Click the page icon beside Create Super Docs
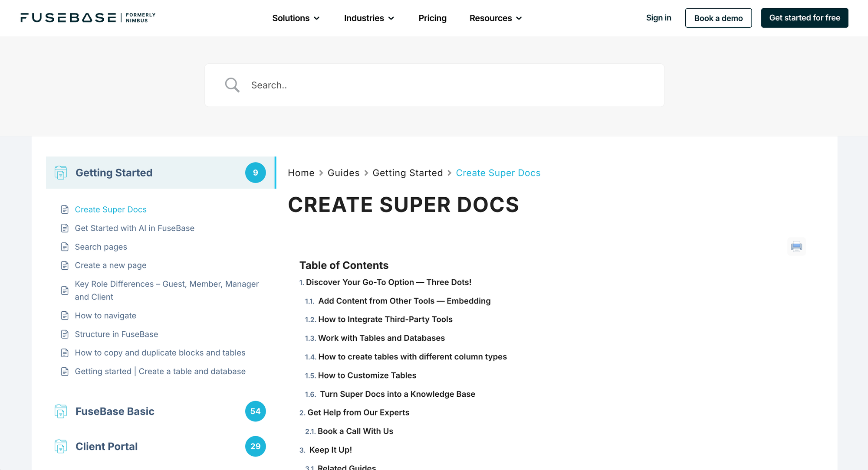This screenshot has width=868, height=470. point(65,209)
